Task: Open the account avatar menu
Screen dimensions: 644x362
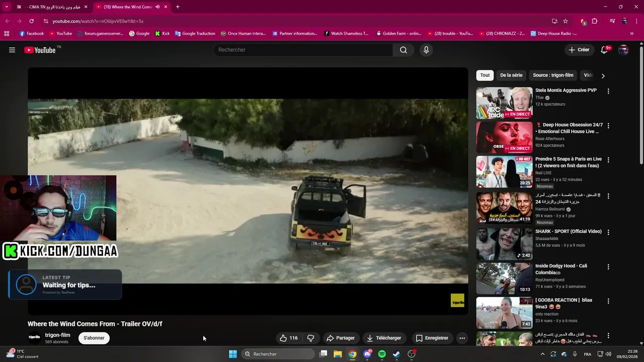Action: [x=623, y=50]
